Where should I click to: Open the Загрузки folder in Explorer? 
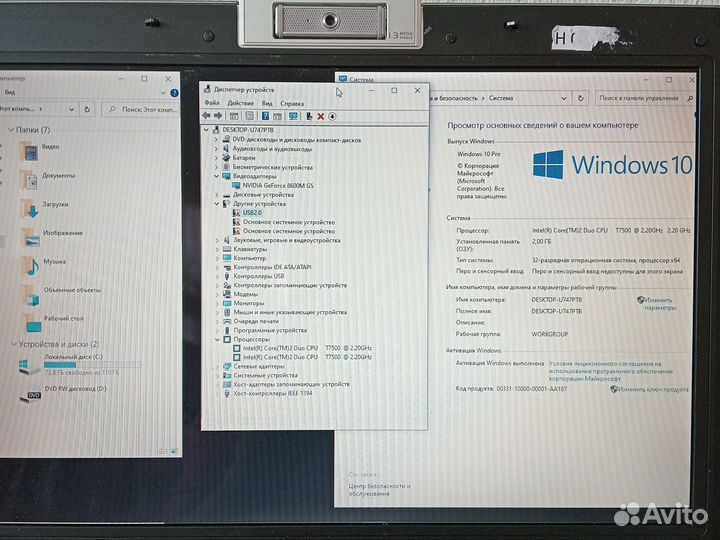pyautogui.click(x=45, y=208)
